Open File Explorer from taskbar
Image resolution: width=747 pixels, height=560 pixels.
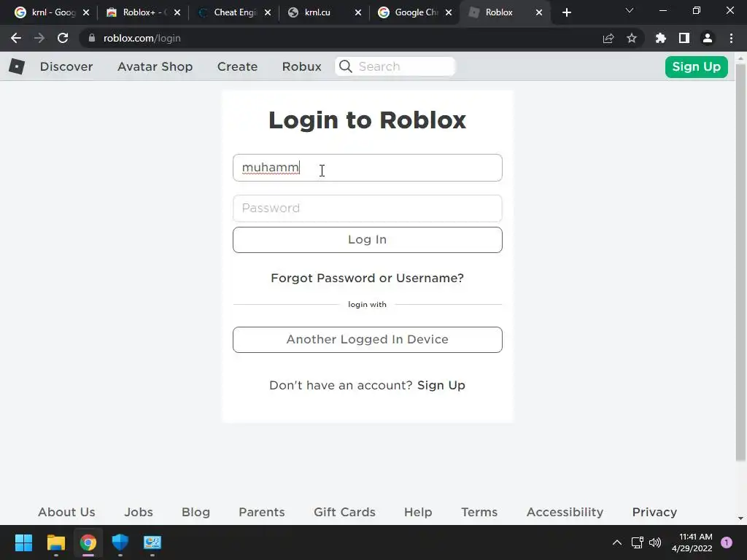tap(55, 542)
